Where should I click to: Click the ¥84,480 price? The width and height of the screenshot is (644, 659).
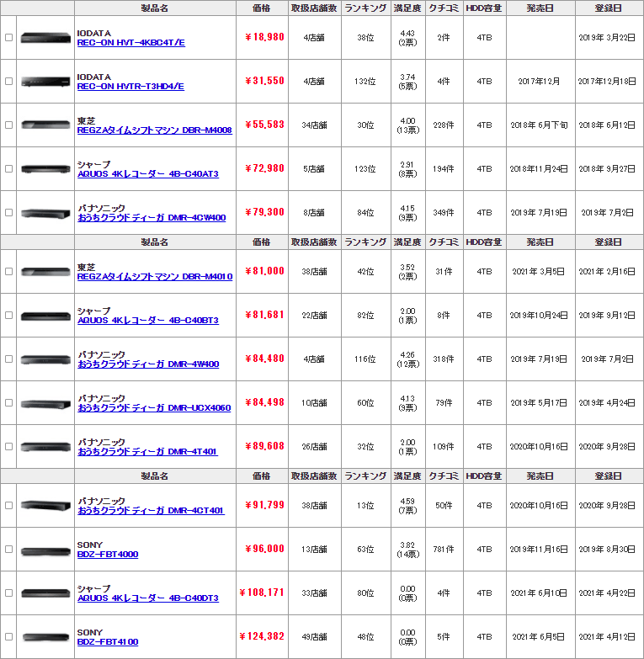pos(264,359)
